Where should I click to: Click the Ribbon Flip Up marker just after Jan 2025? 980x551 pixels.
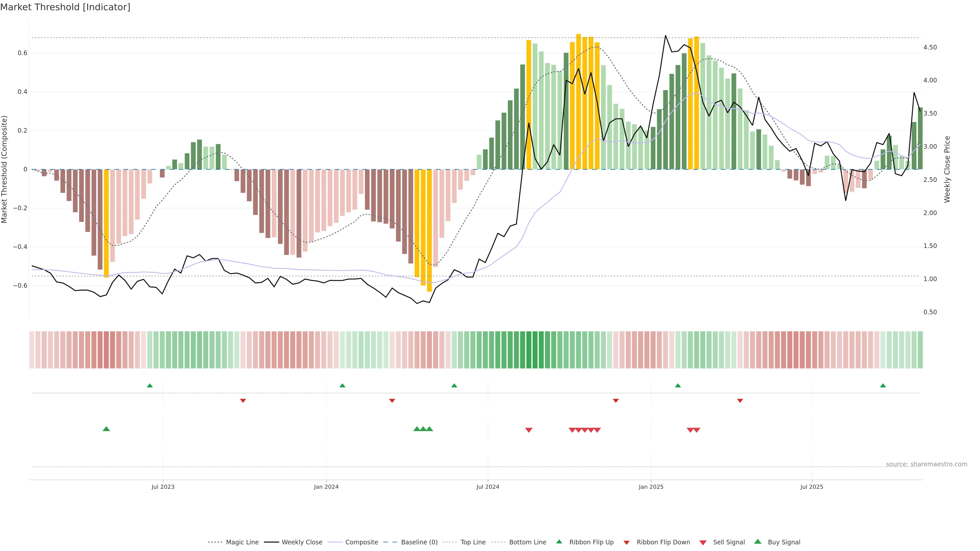[678, 386]
